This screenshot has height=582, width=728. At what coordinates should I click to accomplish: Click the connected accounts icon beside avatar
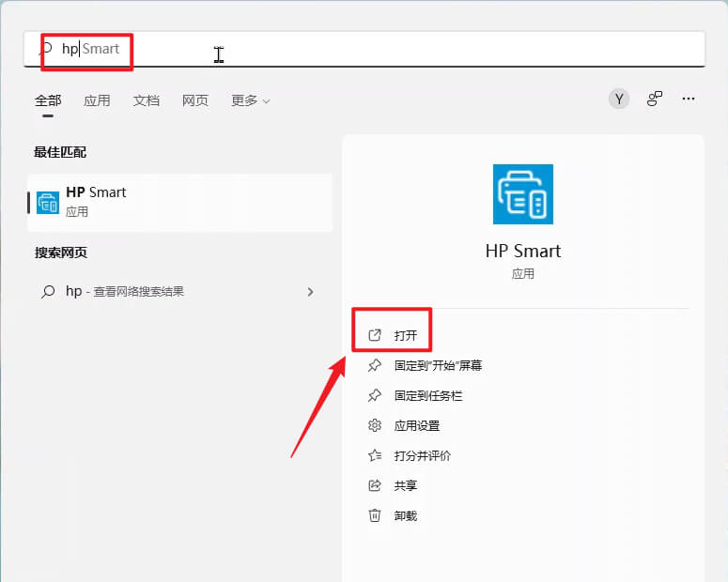coord(654,99)
